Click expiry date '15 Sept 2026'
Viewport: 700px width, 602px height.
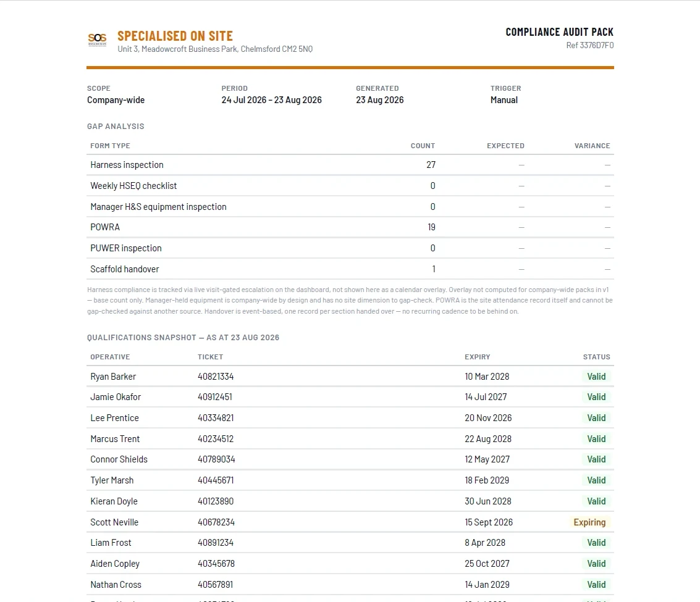click(488, 522)
